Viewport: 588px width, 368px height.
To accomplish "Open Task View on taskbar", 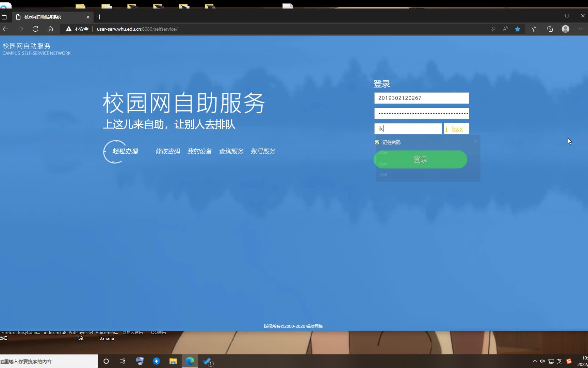I will (x=122, y=361).
